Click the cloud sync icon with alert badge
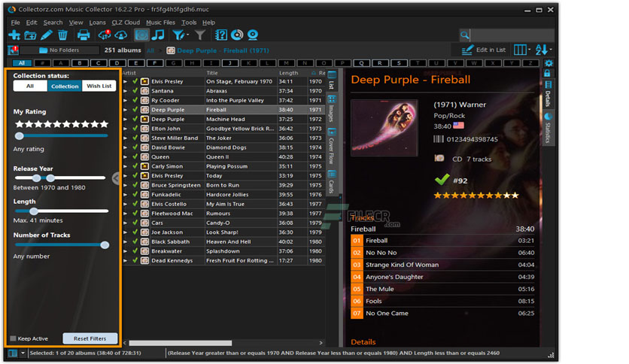The image size is (629, 364). point(105,35)
